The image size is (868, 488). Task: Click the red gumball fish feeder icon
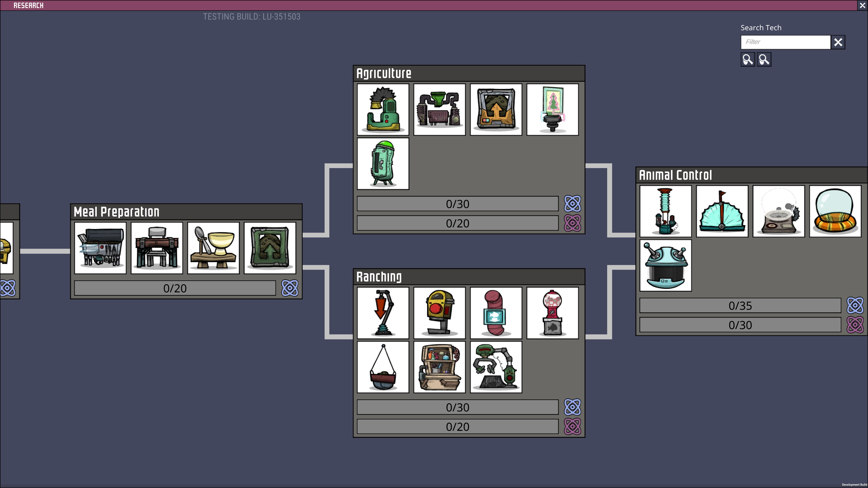[553, 313]
